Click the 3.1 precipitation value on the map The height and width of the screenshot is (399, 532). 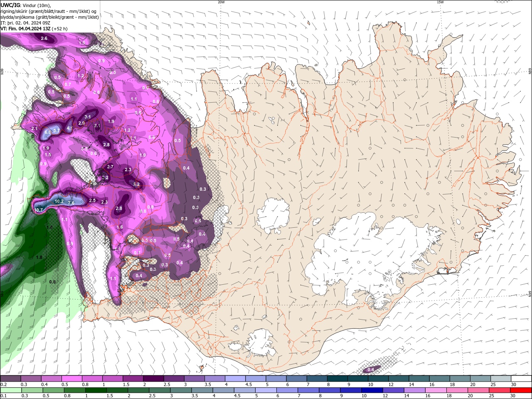click(x=88, y=117)
